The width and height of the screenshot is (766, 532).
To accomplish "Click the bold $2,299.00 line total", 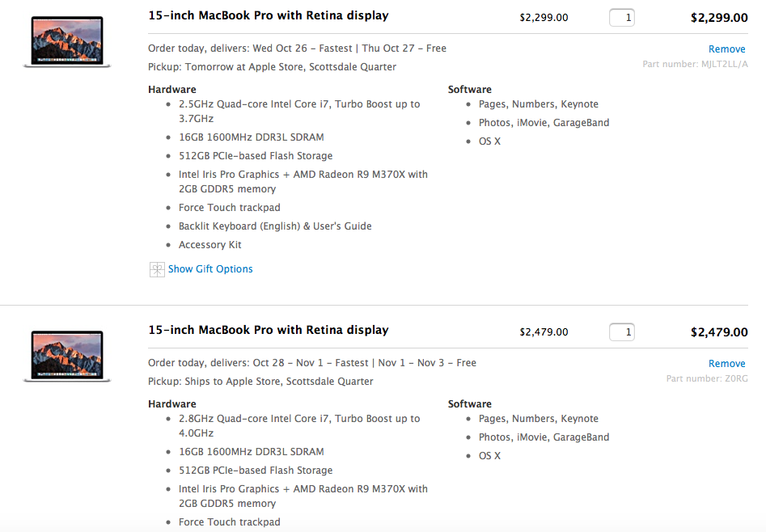I will (718, 17).
